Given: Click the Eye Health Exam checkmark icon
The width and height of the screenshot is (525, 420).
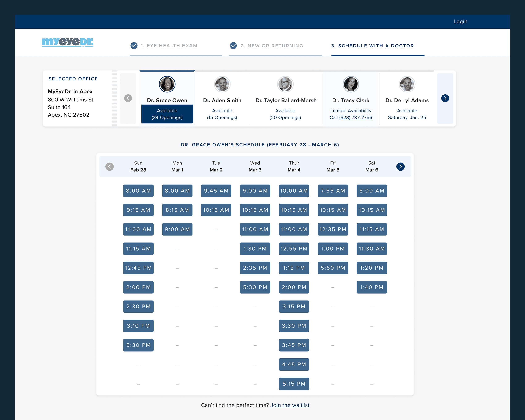Looking at the screenshot, I should click(134, 46).
